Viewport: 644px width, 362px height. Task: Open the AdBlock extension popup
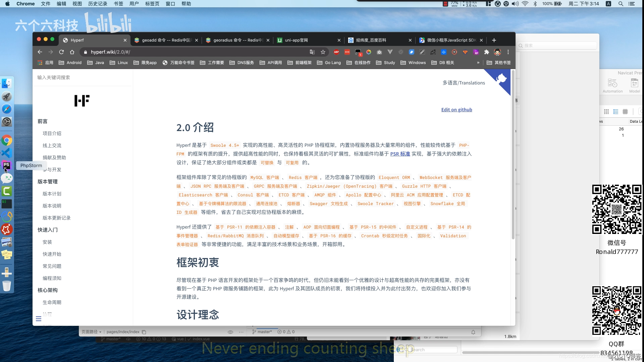336,52
